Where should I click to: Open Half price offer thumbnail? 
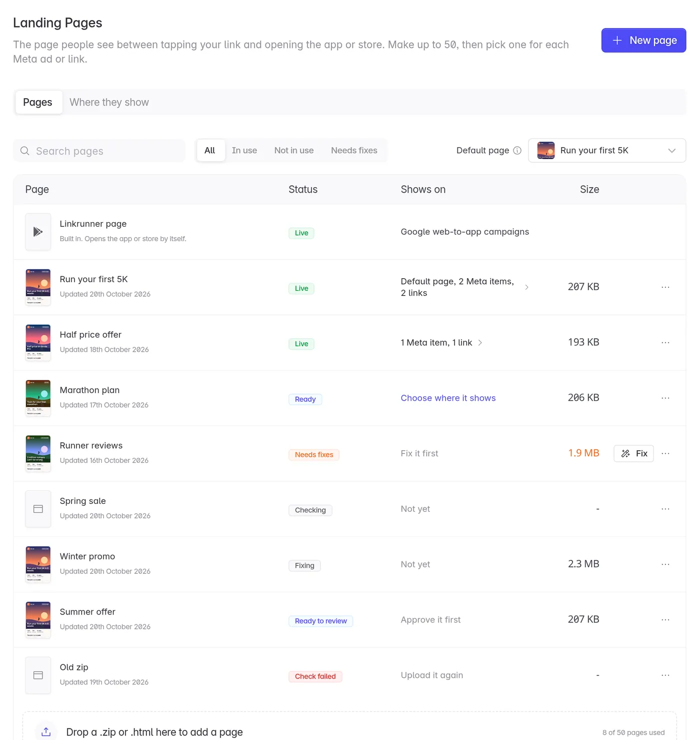[x=38, y=343]
